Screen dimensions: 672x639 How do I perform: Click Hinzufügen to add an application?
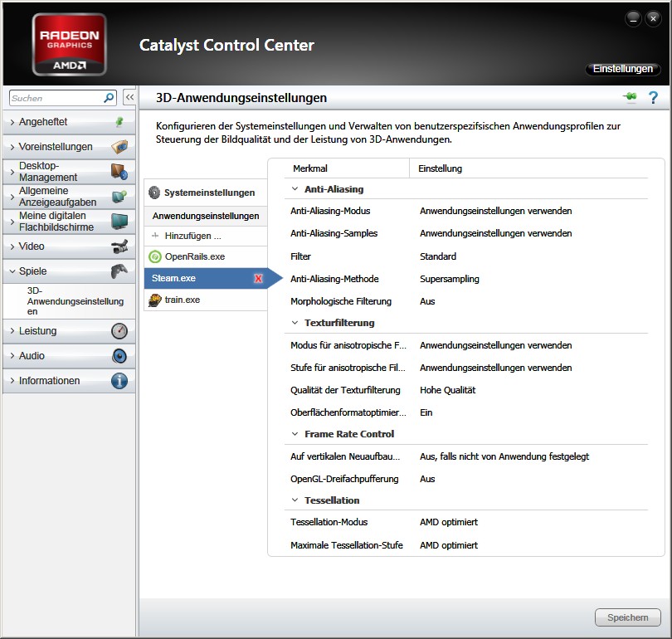pyautogui.click(x=206, y=236)
